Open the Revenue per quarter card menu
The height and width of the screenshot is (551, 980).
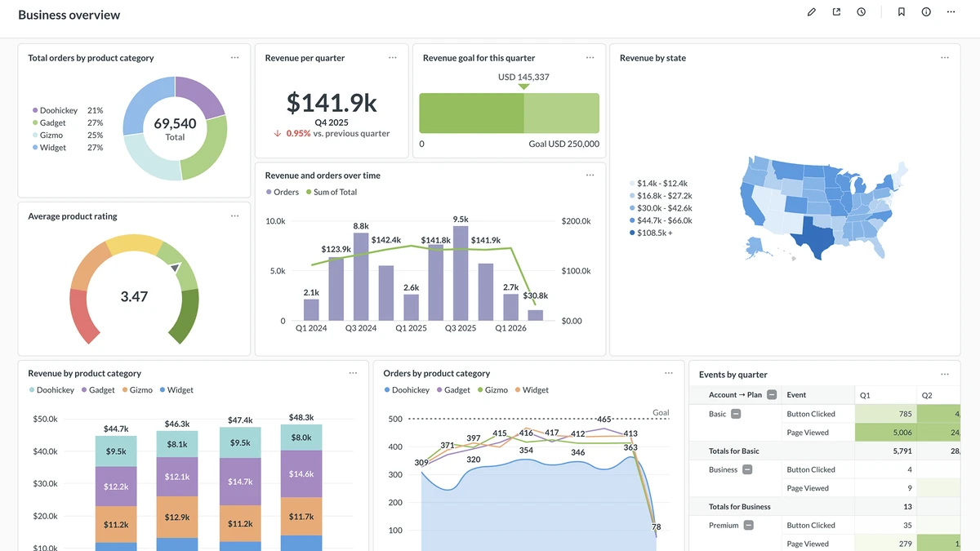pyautogui.click(x=393, y=58)
